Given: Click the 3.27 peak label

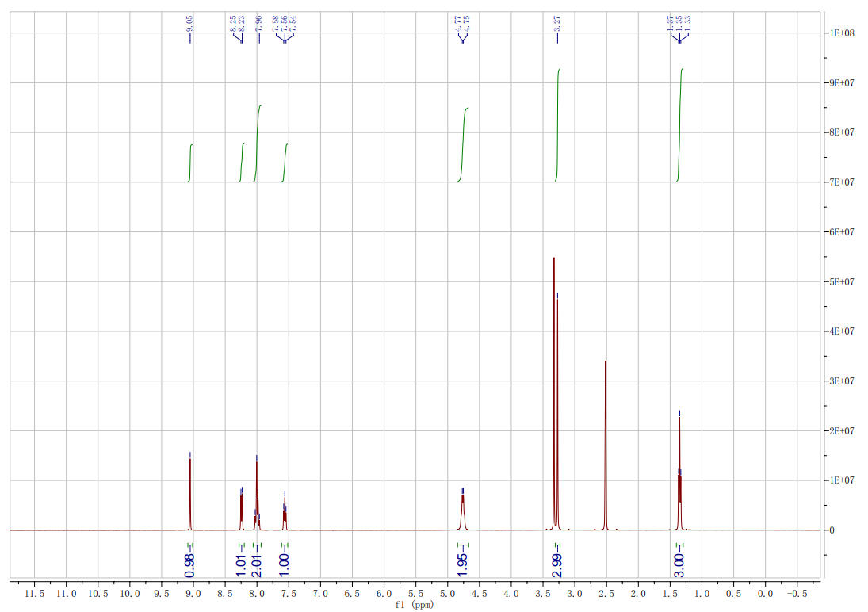Looking at the screenshot, I should pos(557,23).
